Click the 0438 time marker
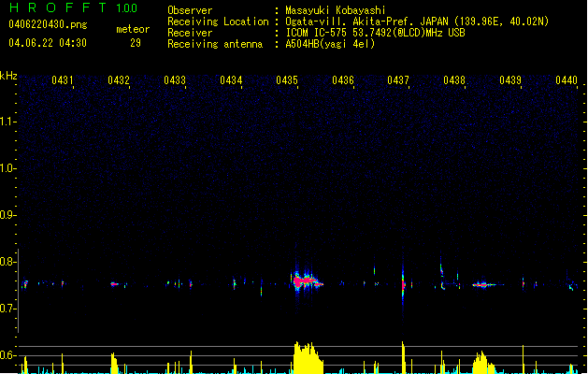 (x=454, y=80)
